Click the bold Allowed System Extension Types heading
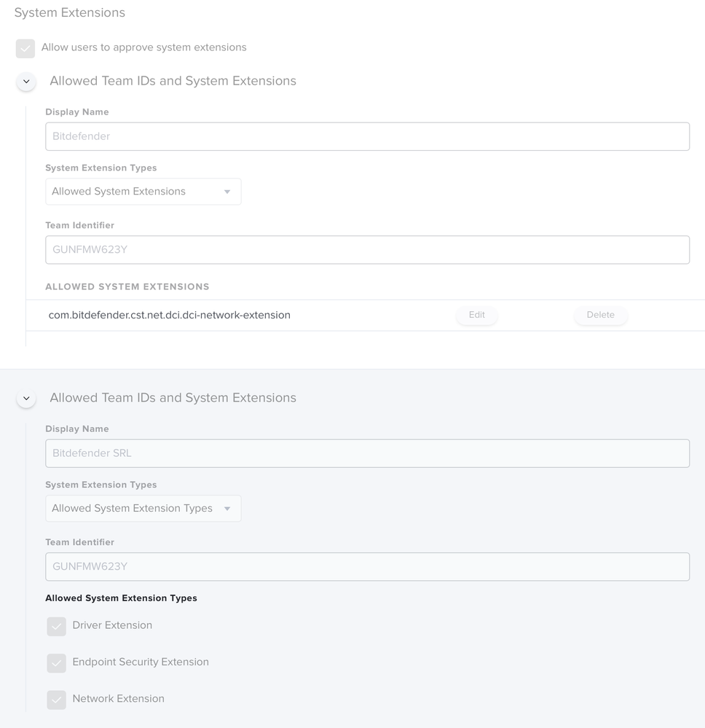Viewport: 705px width, 728px height. click(x=121, y=598)
